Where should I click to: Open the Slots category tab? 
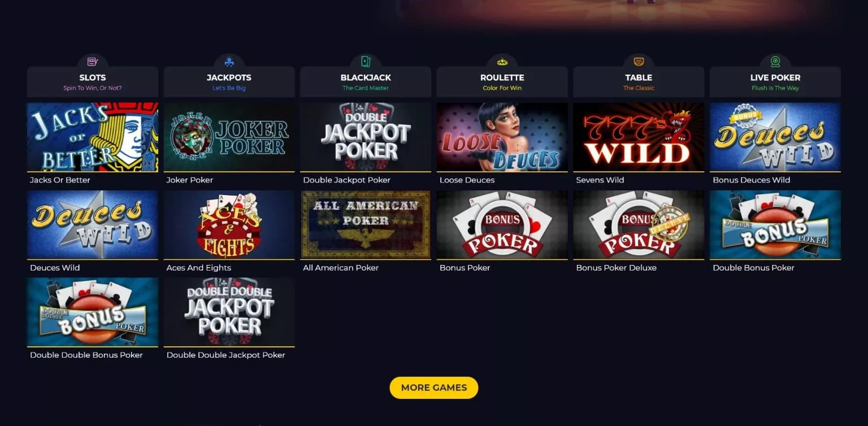[93, 82]
